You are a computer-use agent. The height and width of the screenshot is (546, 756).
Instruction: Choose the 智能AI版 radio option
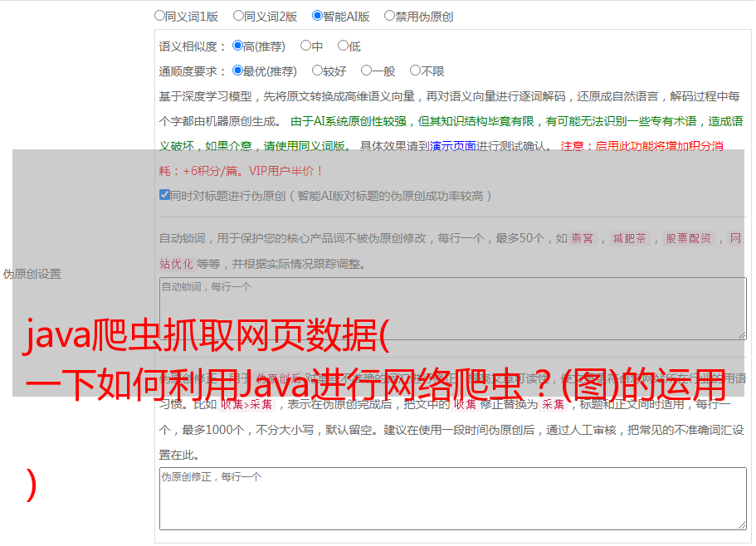pyautogui.click(x=317, y=16)
